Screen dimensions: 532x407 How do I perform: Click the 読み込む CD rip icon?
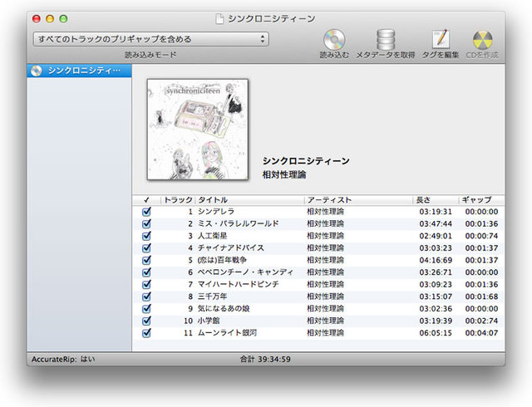tap(334, 40)
